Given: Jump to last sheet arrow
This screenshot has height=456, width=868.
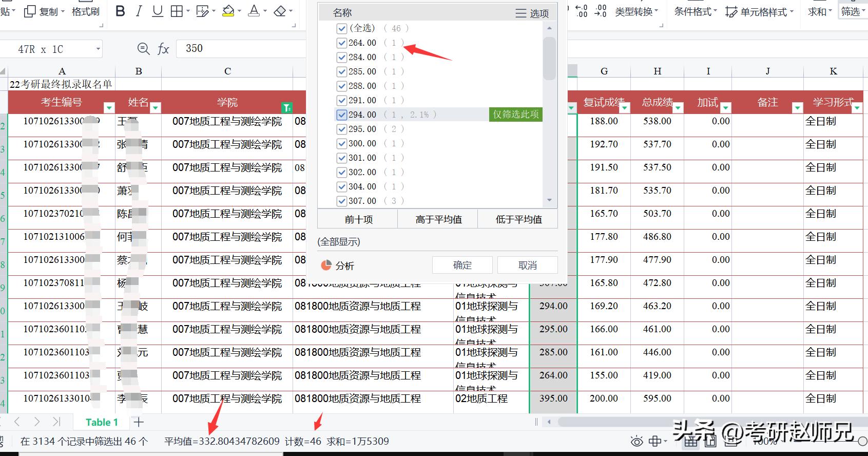Looking at the screenshot, I should [56, 422].
